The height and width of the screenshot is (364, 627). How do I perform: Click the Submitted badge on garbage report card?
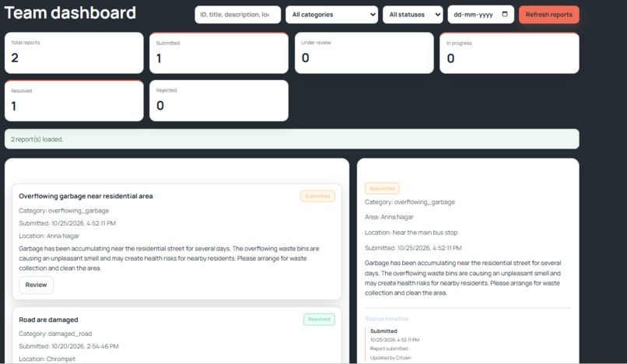317,196
